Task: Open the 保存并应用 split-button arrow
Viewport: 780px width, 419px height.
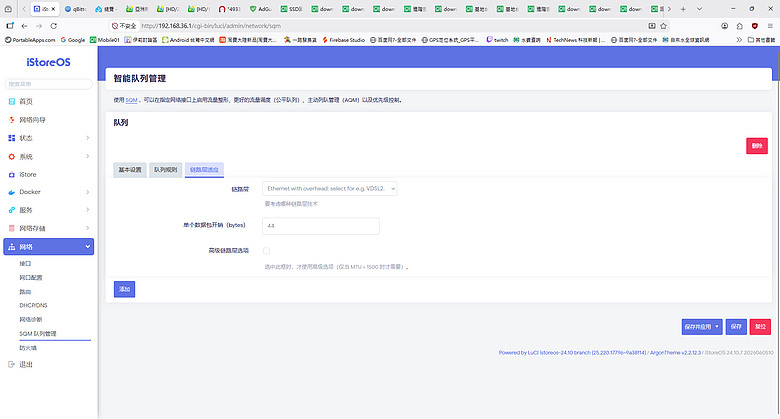Action: coord(717,327)
